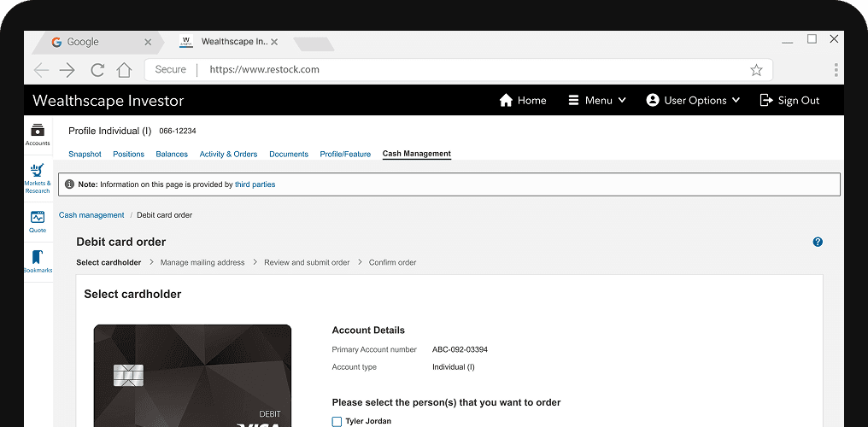Viewport: 868px width, 427px height.
Task: Reload the page with refresh icon
Action: tap(97, 70)
